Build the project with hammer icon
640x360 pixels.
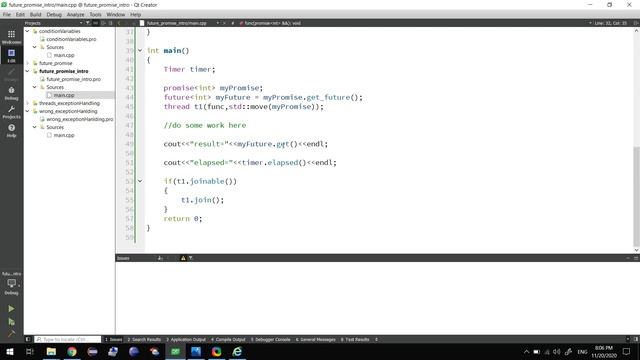pyautogui.click(x=11, y=333)
